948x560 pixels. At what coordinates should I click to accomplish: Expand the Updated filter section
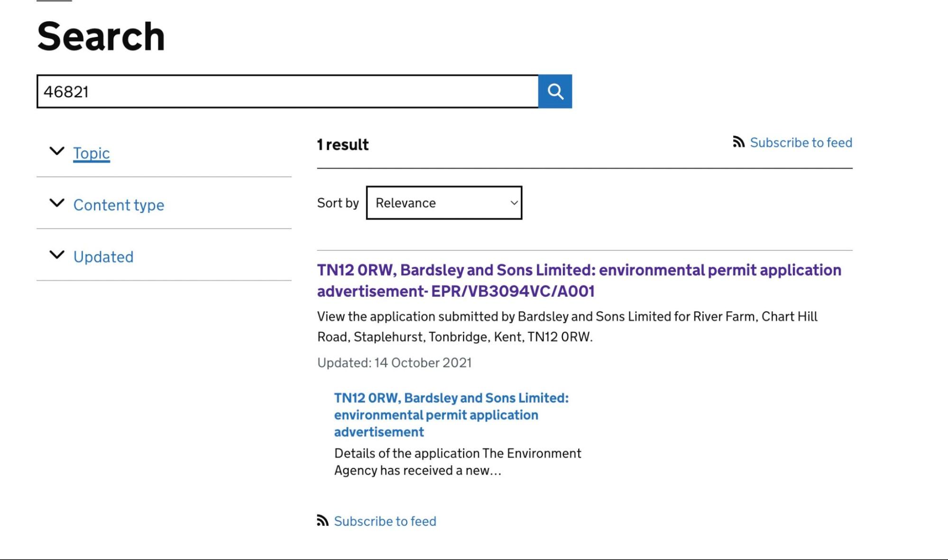click(103, 257)
